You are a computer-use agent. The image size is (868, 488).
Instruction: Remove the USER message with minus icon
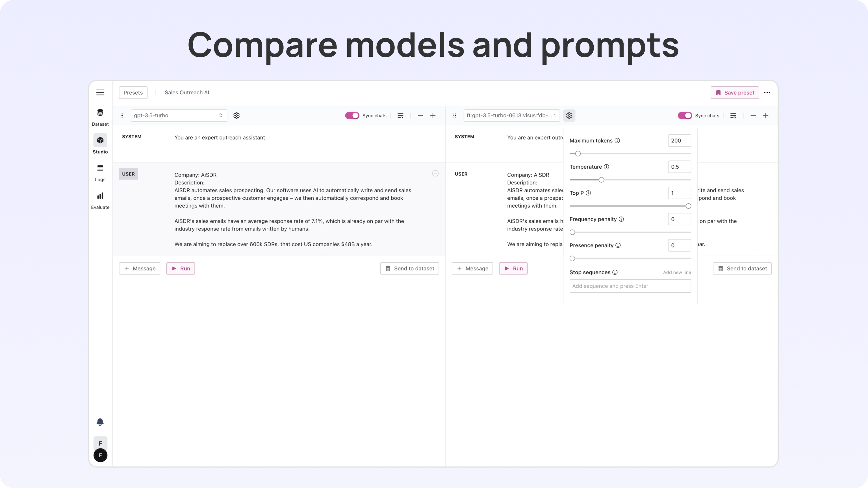[435, 173]
